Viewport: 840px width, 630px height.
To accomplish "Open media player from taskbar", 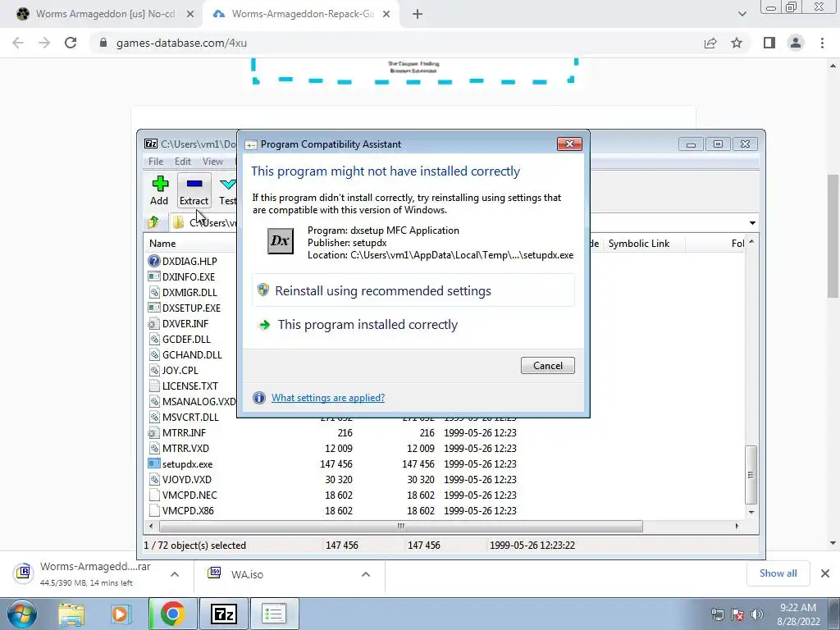I will 121,614.
